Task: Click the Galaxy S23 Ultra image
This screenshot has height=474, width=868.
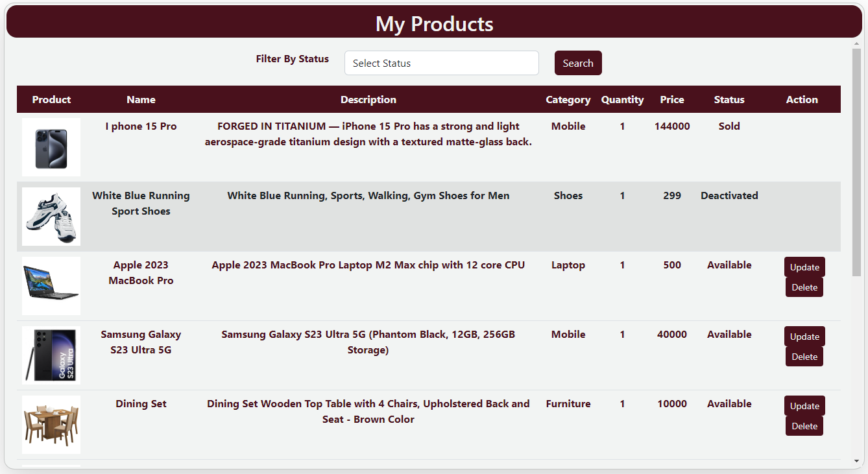Action: 51,355
